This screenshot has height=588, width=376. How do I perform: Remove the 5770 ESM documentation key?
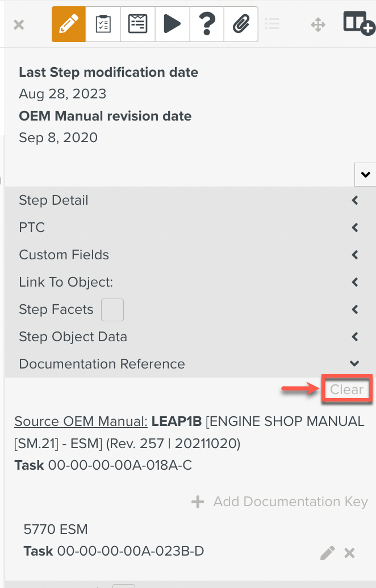[349, 553]
